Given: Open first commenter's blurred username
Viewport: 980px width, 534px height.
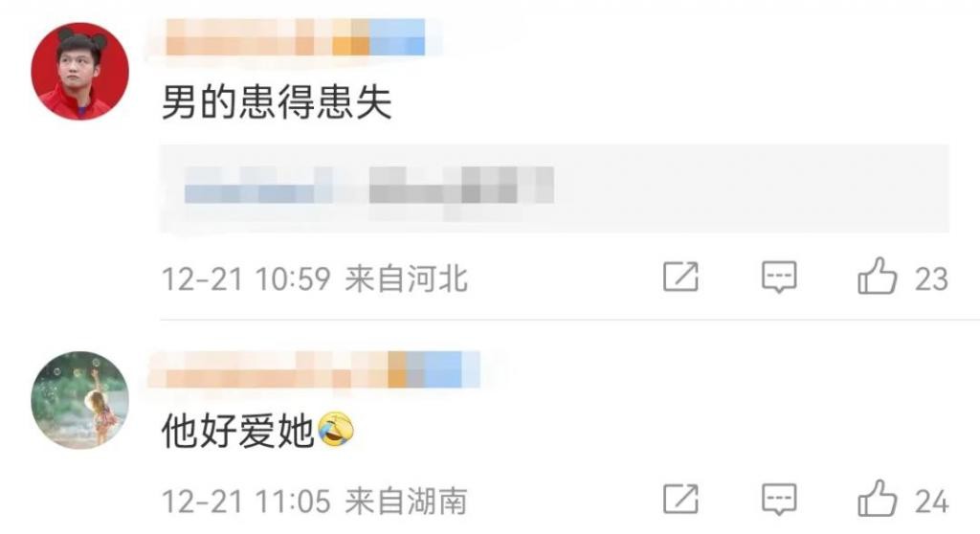Looking at the screenshot, I should pos(295,37).
